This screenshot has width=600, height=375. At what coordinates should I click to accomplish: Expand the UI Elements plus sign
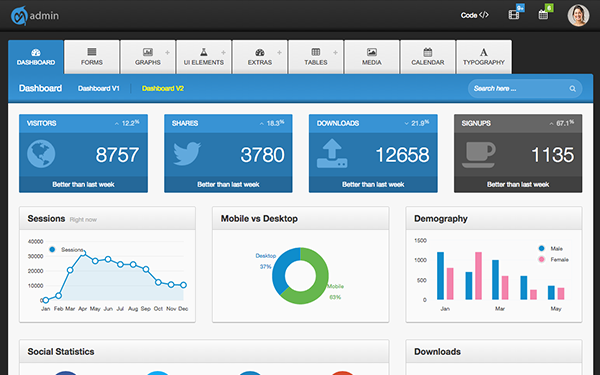[223, 52]
